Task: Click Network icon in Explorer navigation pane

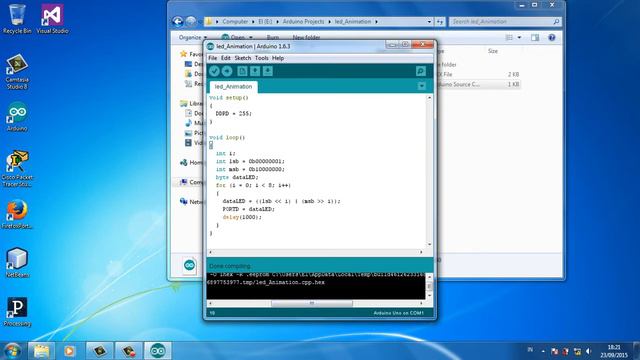Action: pyautogui.click(x=184, y=202)
